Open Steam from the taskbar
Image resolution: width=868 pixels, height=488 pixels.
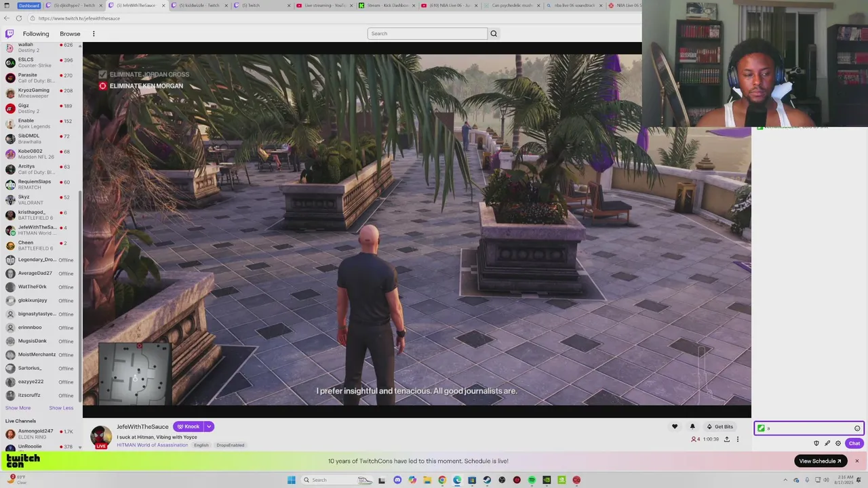487,480
